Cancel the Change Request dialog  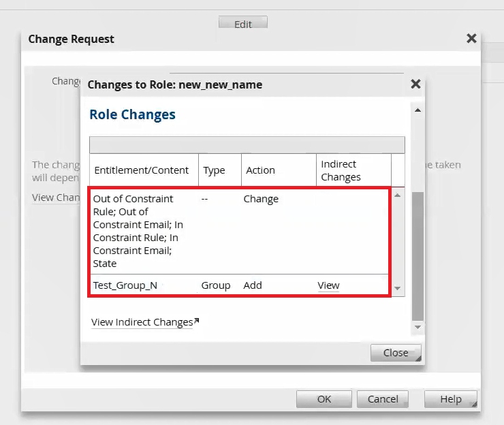click(383, 399)
